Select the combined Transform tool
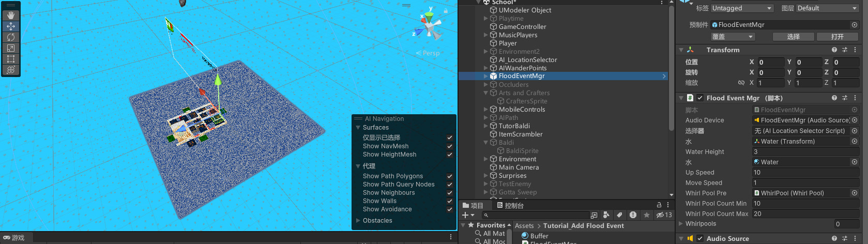Screen dimensions: 868x244 click(x=10, y=70)
